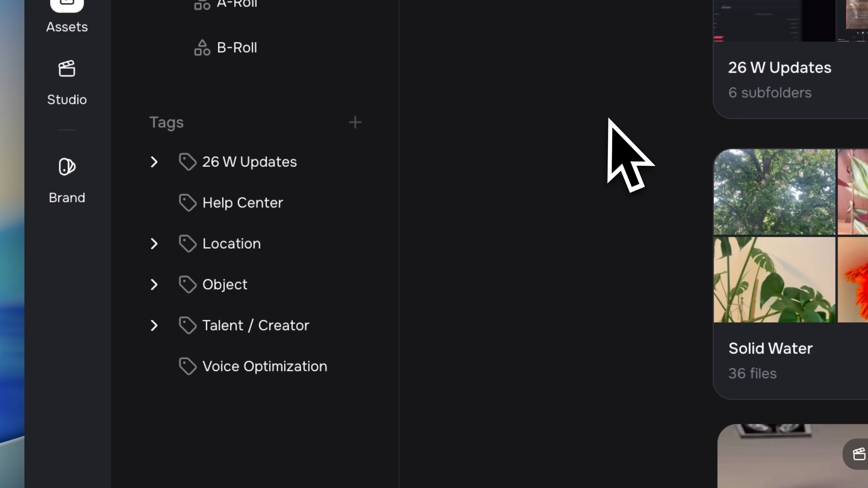Expand the 26 W Updates tag
This screenshot has height=488, width=868.
pyautogui.click(x=154, y=162)
